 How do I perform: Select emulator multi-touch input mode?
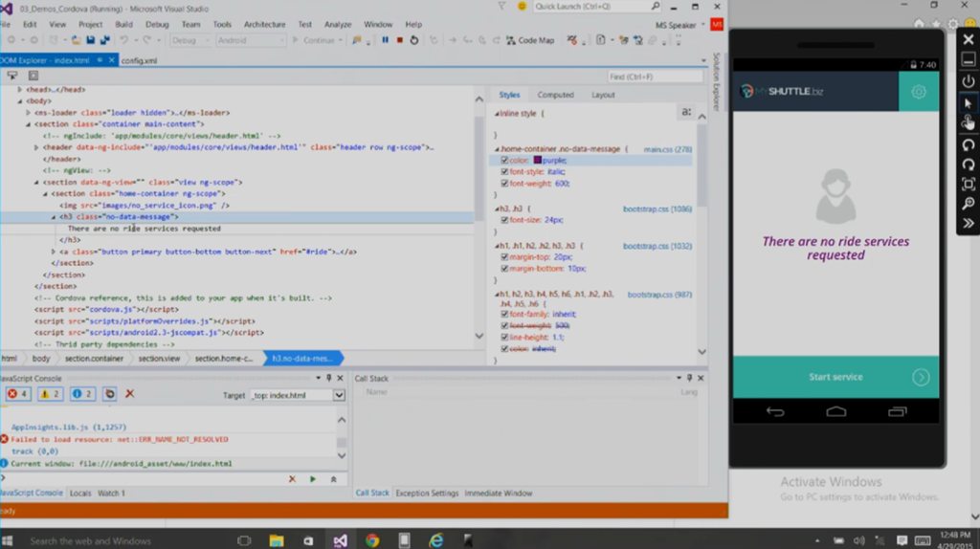pos(969,123)
